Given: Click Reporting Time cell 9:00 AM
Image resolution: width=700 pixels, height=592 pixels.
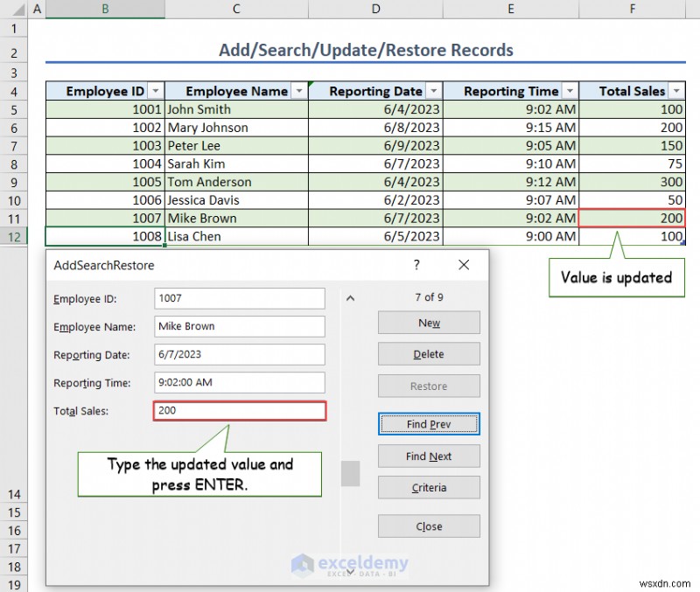Looking at the screenshot, I should [511, 236].
